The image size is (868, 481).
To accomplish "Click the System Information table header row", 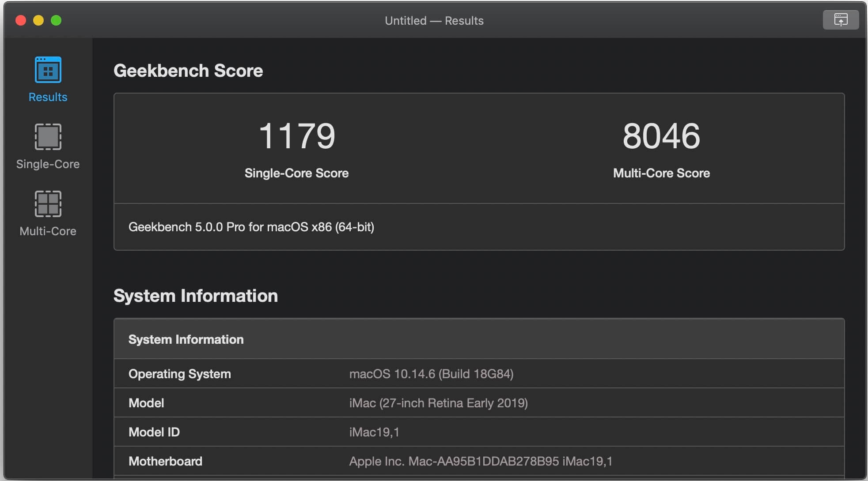I will click(x=479, y=339).
